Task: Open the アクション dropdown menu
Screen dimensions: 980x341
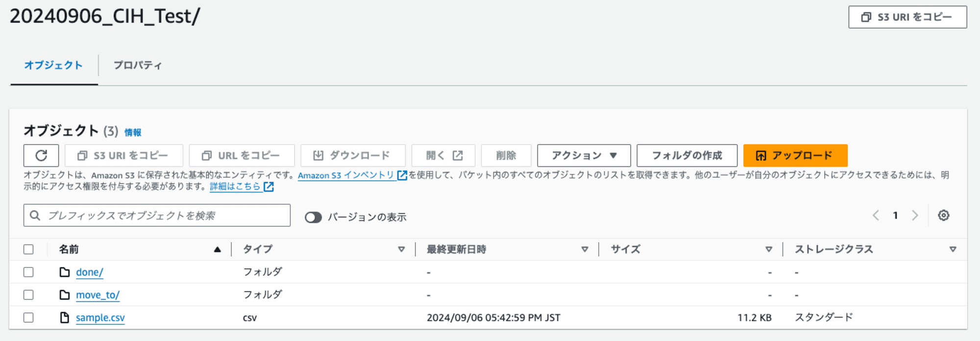Action: (584, 156)
